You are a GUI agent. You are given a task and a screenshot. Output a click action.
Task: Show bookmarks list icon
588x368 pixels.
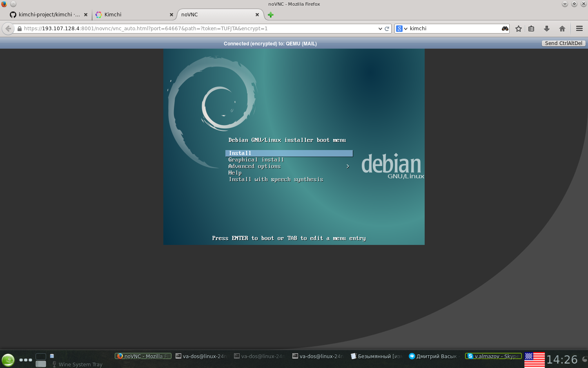pyautogui.click(x=531, y=29)
